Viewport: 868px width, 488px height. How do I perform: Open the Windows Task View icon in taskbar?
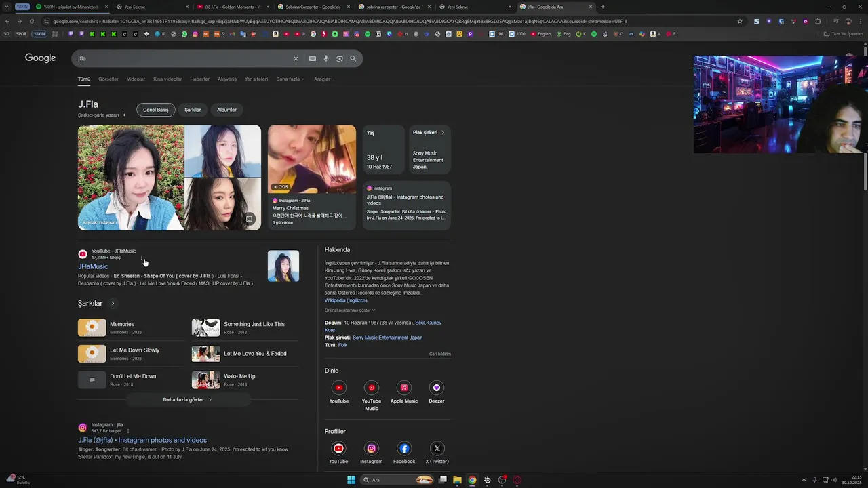442,480
